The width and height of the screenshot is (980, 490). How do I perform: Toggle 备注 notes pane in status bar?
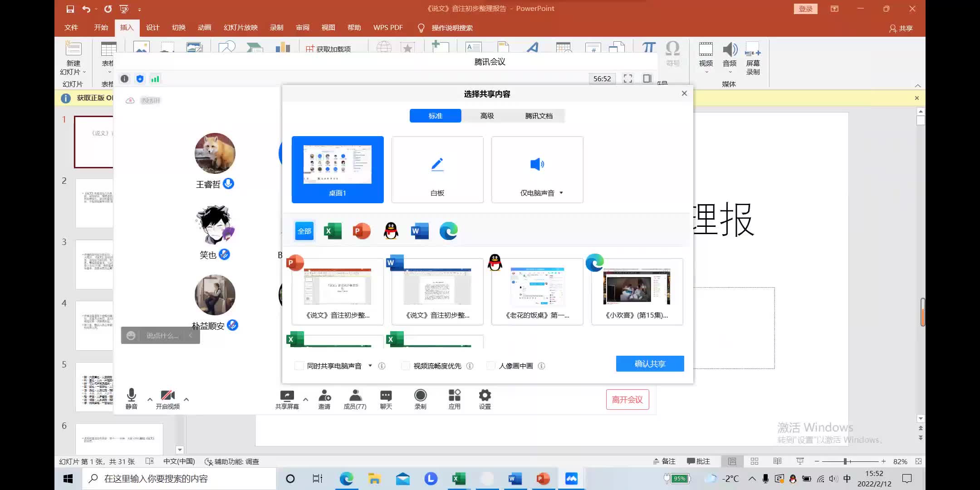[664, 461]
